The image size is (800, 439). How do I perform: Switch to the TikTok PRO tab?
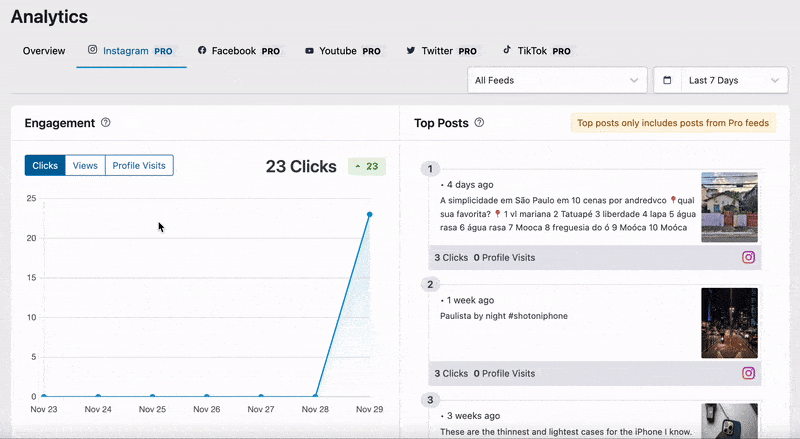point(537,51)
